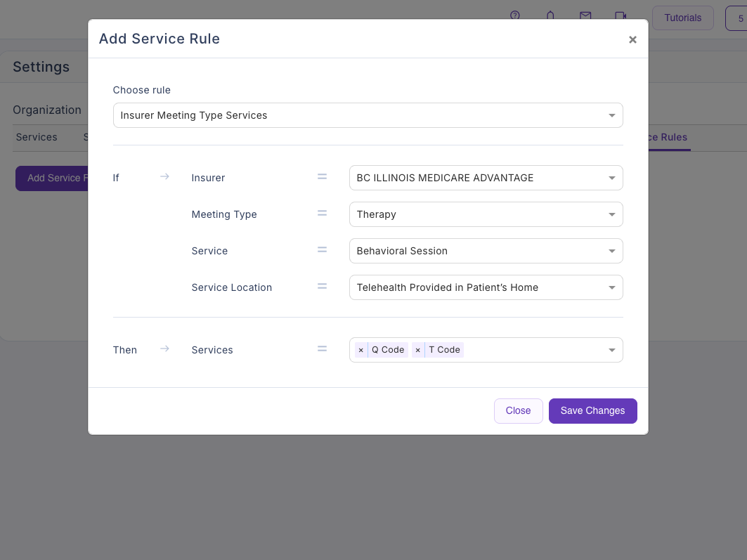Open the notifications bell icon
This screenshot has width=747, height=560.
pos(550,15)
